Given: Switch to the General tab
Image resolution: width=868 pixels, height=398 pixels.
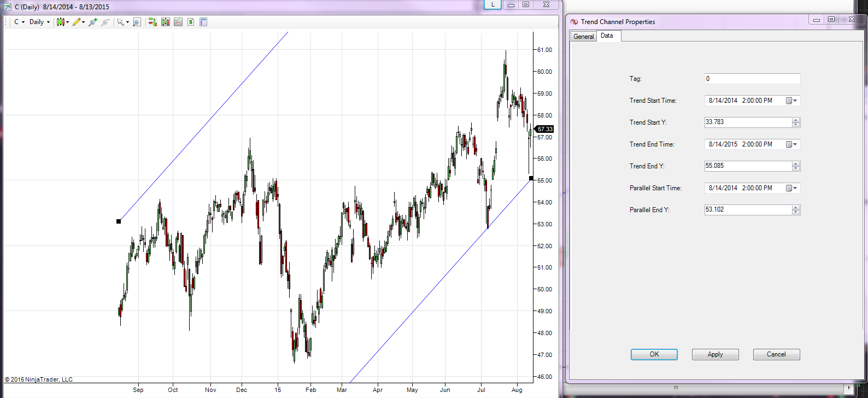Looking at the screenshot, I should [x=583, y=36].
